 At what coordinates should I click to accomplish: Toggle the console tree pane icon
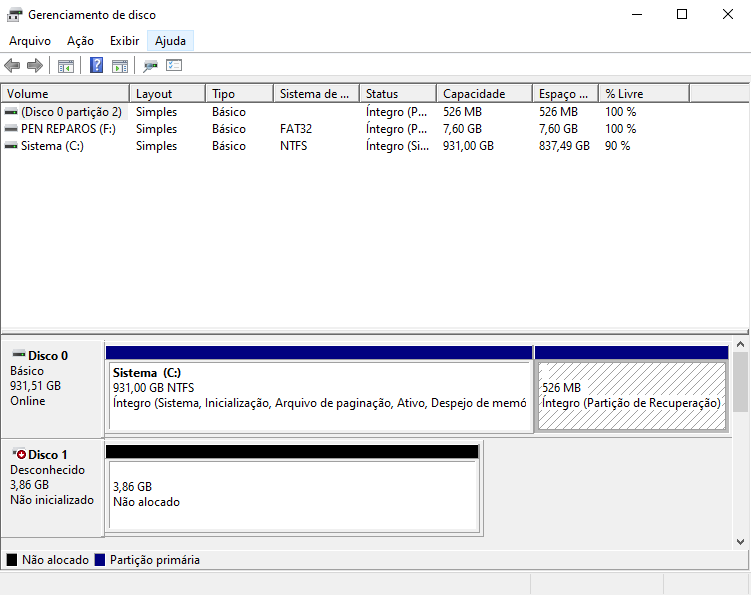tap(66, 66)
